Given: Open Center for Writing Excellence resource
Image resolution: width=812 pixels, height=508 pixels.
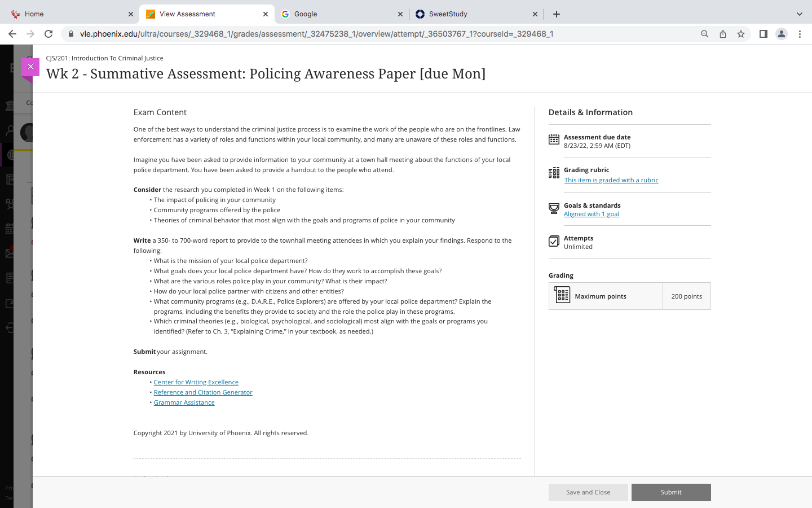Looking at the screenshot, I should (x=196, y=382).
